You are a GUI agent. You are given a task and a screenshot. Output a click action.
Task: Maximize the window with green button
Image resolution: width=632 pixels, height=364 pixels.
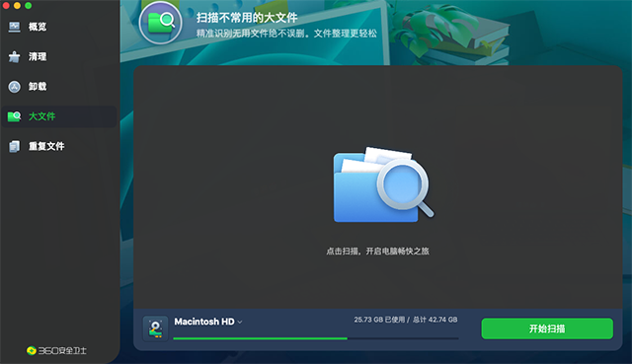[x=29, y=5]
